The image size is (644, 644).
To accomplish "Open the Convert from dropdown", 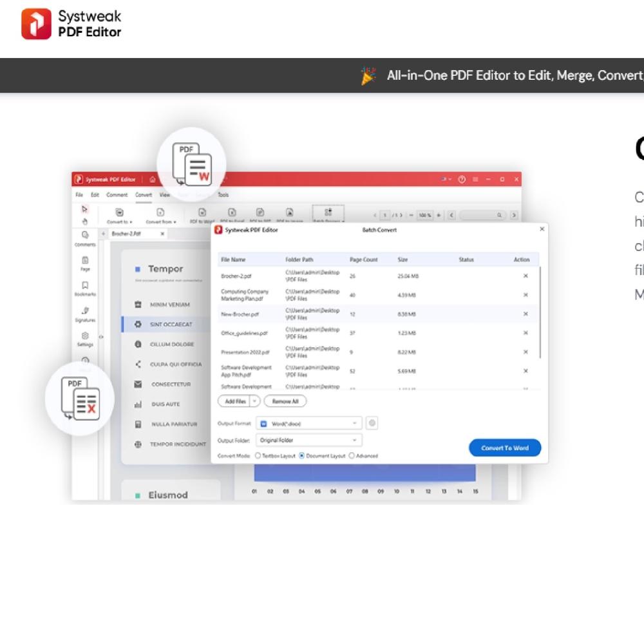I will [160, 216].
